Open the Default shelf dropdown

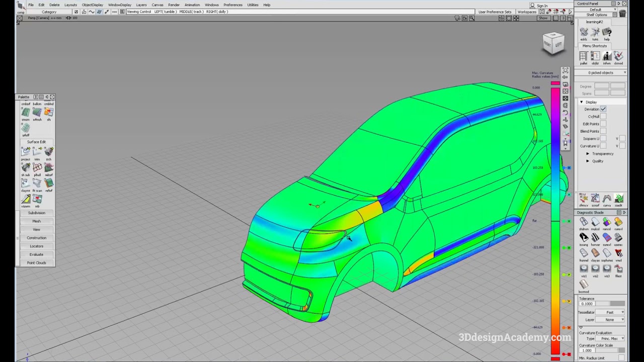[x=596, y=10]
